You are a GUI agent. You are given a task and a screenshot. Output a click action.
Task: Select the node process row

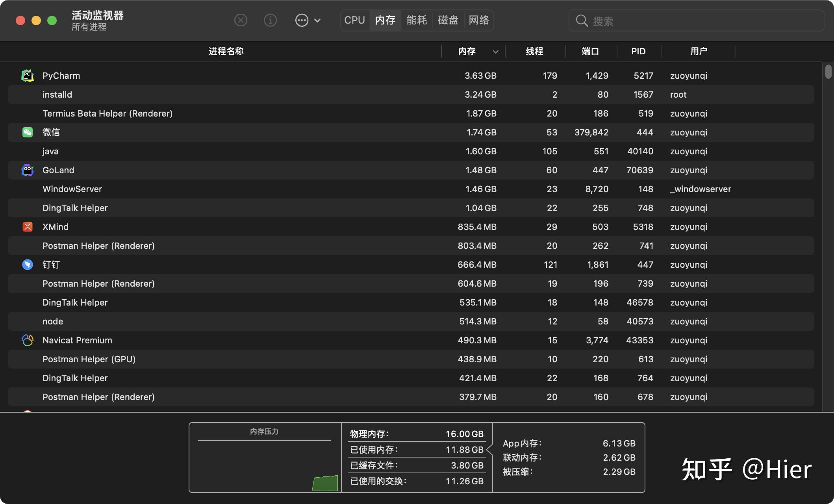pyautogui.click(x=411, y=321)
